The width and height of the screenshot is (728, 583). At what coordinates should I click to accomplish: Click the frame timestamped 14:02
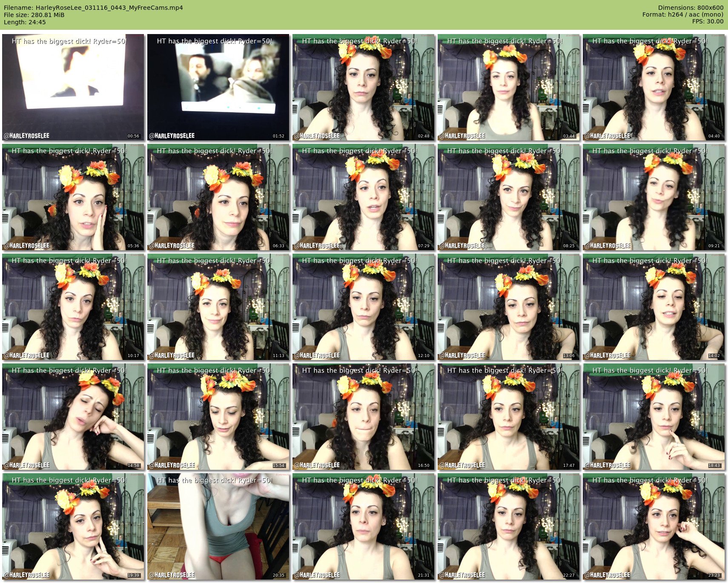pyautogui.click(x=654, y=307)
